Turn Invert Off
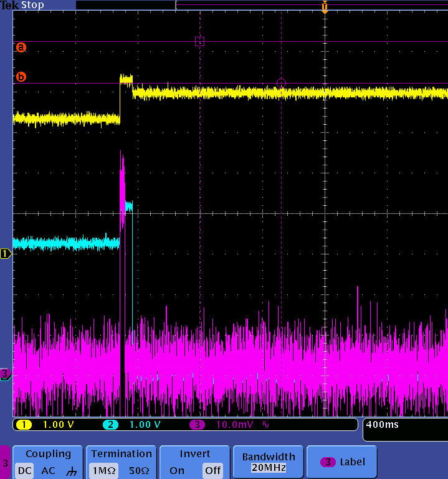This screenshot has width=448, height=479. tap(212, 470)
